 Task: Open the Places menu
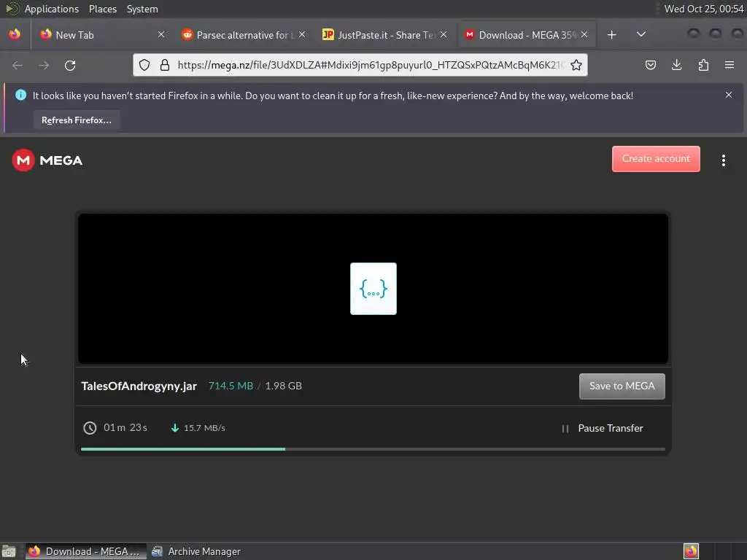pyautogui.click(x=102, y=9)
